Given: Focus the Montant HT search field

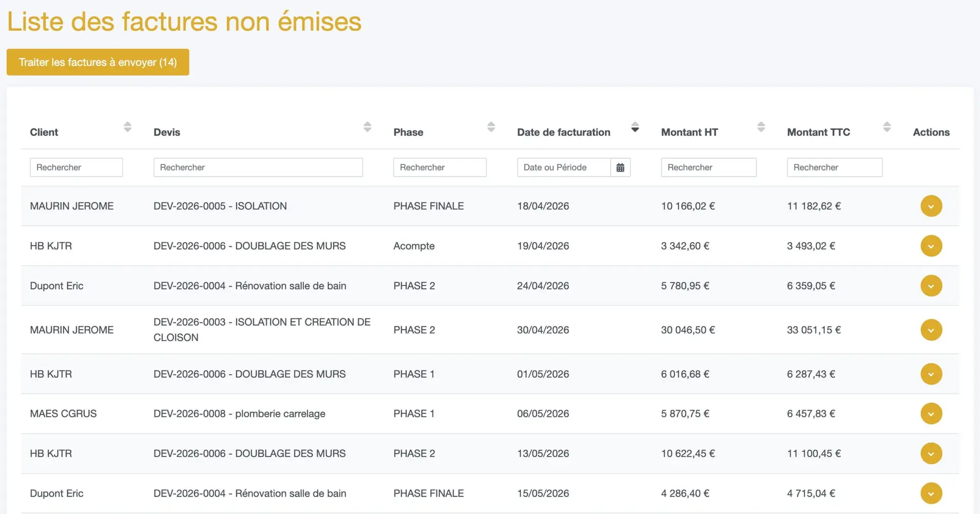Looking at the screenshot, I should [x=708, y=167].
